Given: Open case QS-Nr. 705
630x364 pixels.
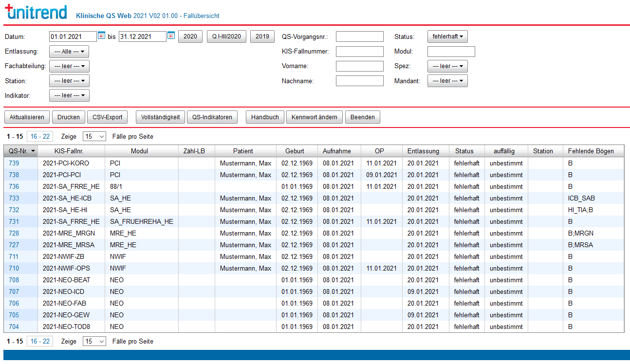Looking at the screenshot, I should point(14,315).
